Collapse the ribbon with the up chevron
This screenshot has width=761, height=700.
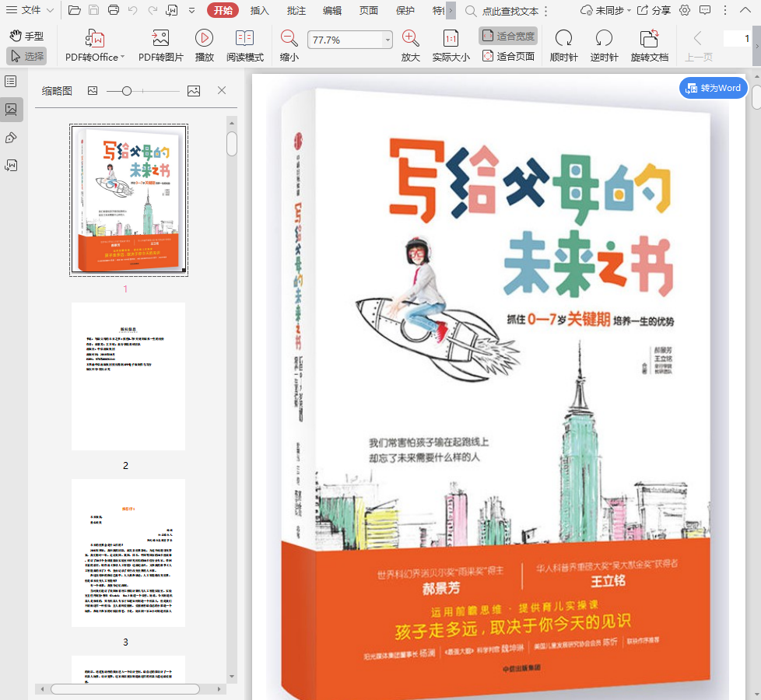tap(745, 10)
